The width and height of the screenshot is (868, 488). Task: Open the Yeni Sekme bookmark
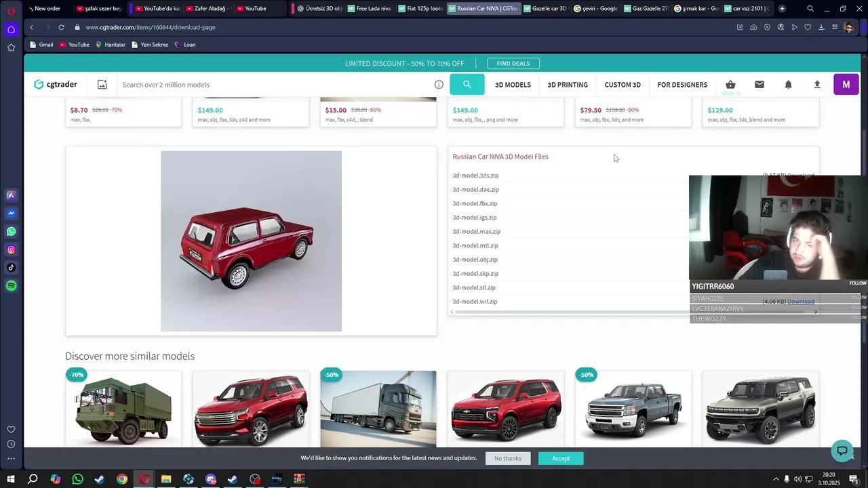(150, 45)
